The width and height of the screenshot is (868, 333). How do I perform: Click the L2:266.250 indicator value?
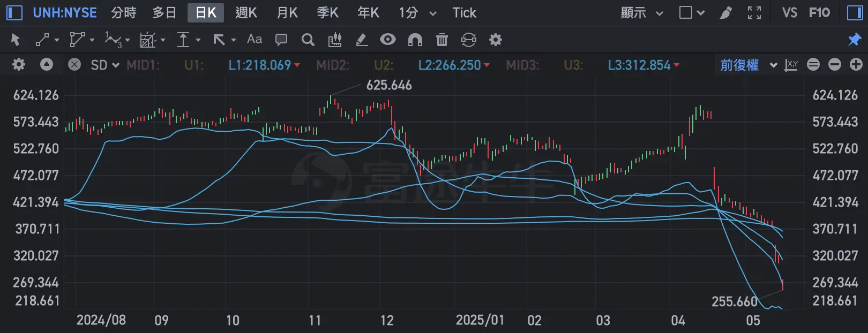pos(454,65)
